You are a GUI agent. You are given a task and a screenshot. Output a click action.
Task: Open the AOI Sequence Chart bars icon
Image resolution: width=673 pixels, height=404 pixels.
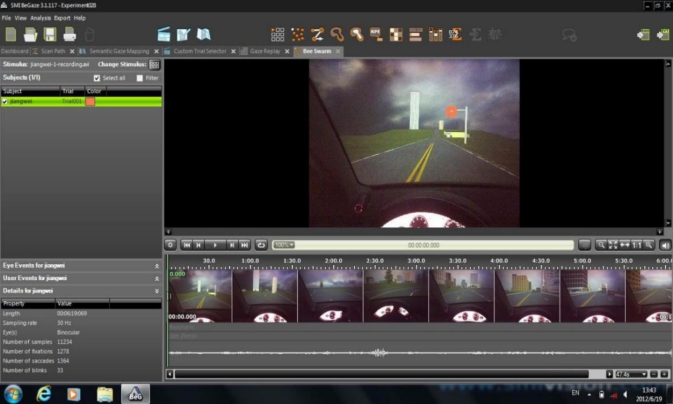tap(415, 34)
